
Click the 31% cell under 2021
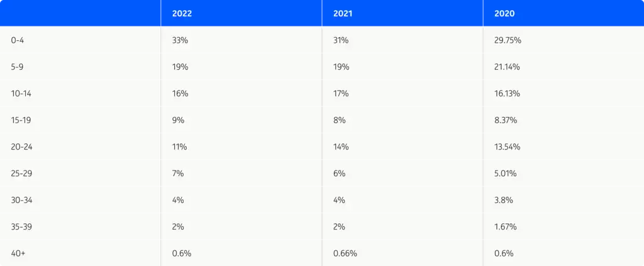(341, 40)
